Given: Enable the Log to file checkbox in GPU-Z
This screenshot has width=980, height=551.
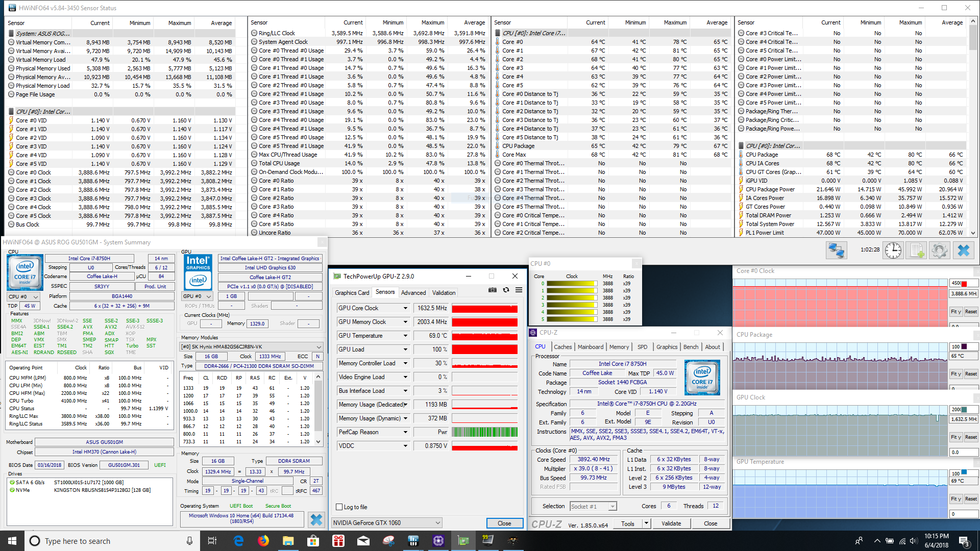Looking at the screenshot, I should pos(339,507).
